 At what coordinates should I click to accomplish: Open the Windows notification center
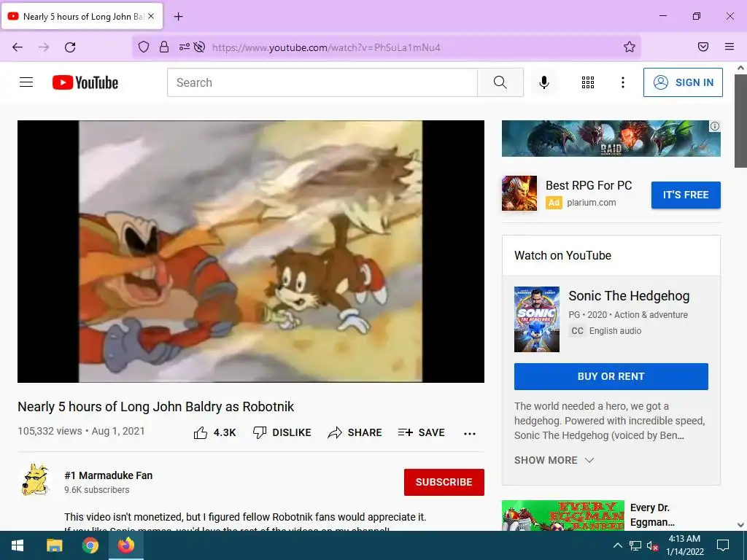(723, 545)
